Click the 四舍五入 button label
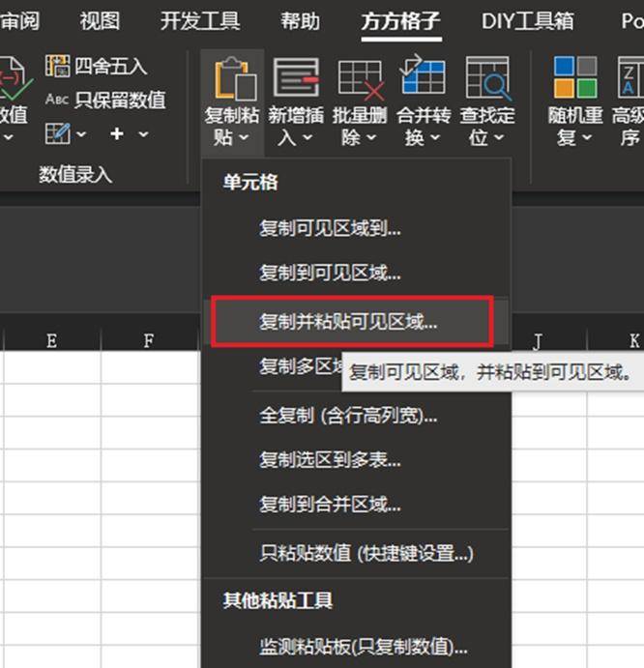 click(111, 66)
